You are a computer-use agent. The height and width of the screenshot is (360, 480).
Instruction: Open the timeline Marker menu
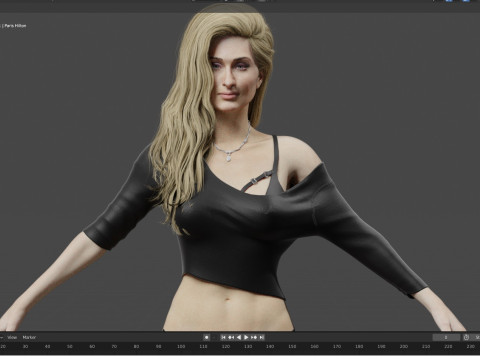click(29, 337)
